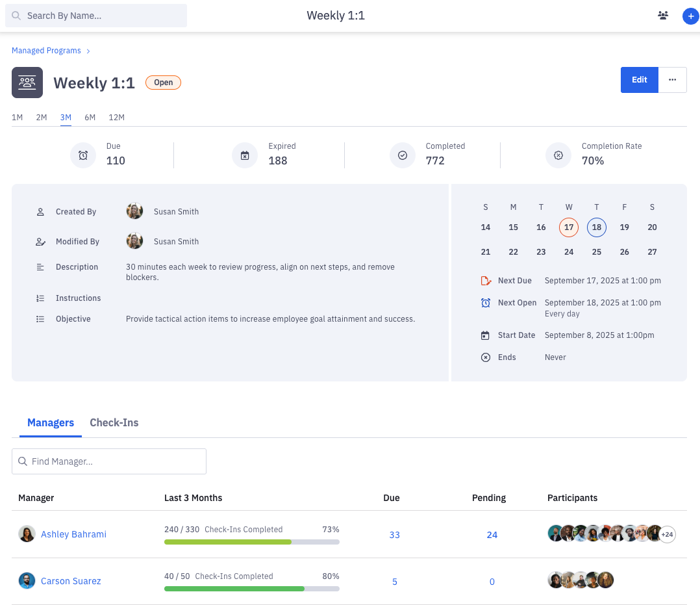
Task: Switch to the Check-Ins tab
Action: [114, 422]
